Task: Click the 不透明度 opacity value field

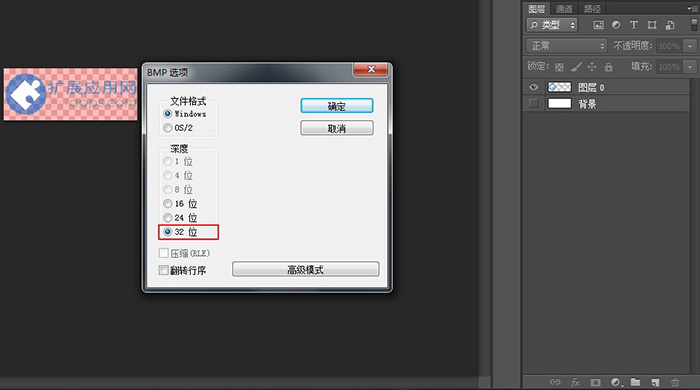Action: 669,46
